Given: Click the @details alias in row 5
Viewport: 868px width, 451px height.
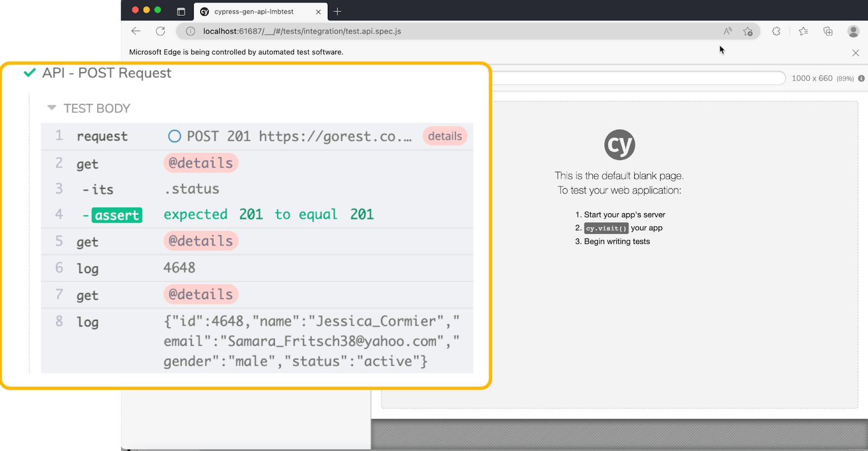Looking at the screenshot, I should tap(201, 241).
